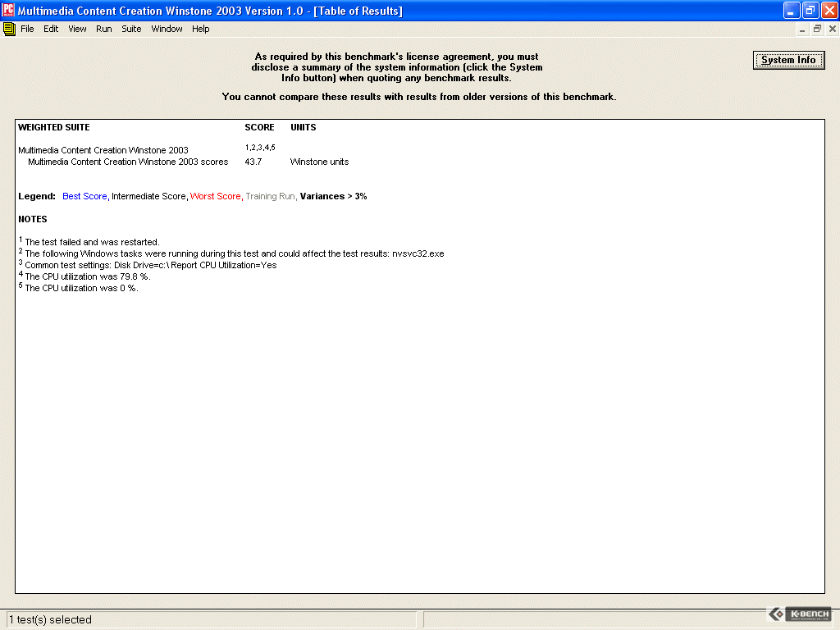Click note 3 'Common test settings' line
Image resolution: width=840 pixels, height=630 pixels.
148,265
